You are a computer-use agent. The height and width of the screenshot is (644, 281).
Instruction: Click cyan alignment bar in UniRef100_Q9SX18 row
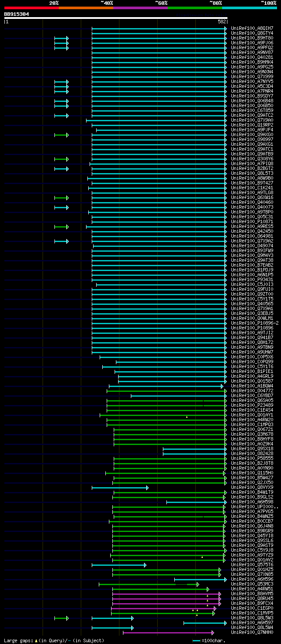click(x=195, y=449)
